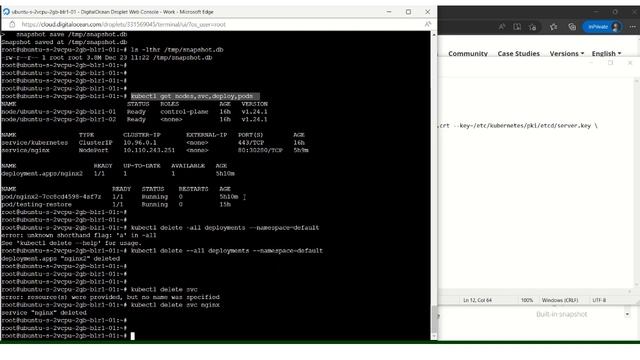Click the 'kubectl delete svc nginx' command line

point(175,305)
